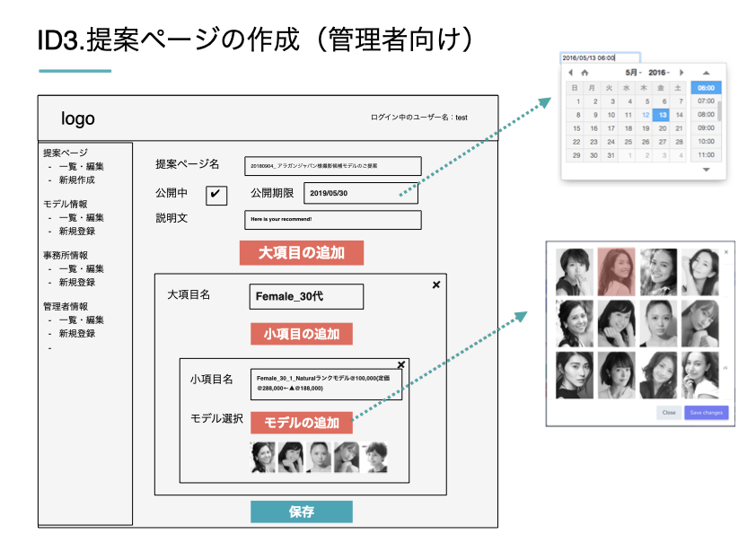Go to next month in calendar

pos(681,73)
